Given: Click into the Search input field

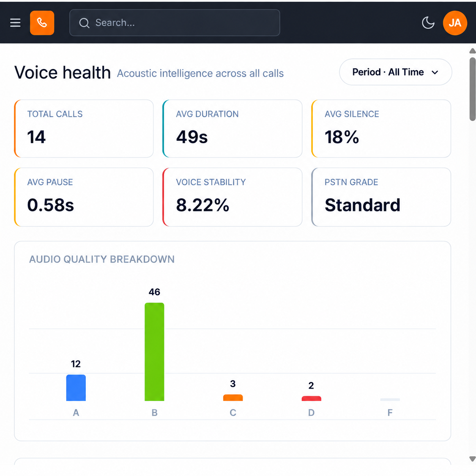Looking at the screenshot, I should click(175, 23).
